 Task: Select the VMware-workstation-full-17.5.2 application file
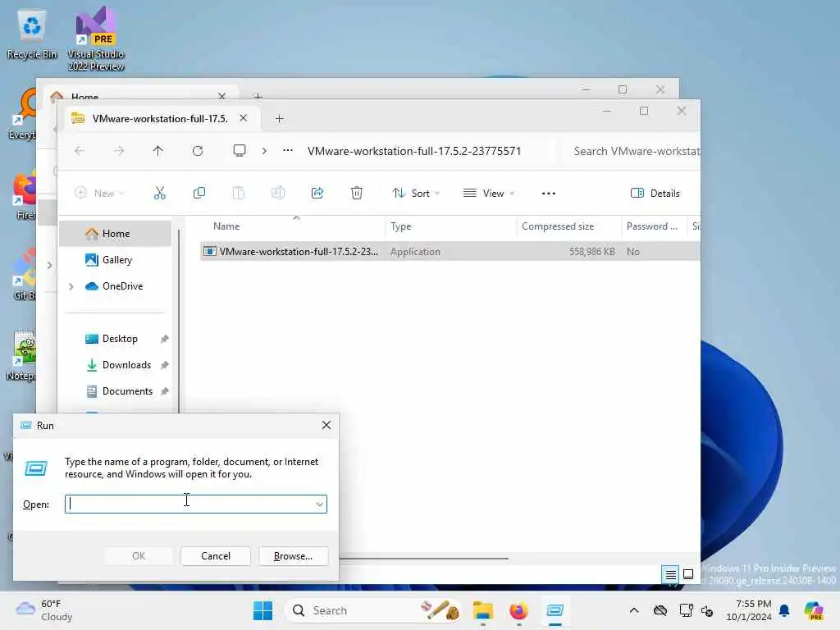[450, 252]
